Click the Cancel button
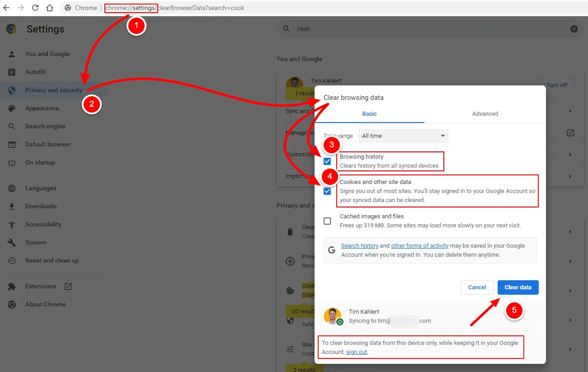The height and width of the screenshot is (372, 588). coord(477,287)
